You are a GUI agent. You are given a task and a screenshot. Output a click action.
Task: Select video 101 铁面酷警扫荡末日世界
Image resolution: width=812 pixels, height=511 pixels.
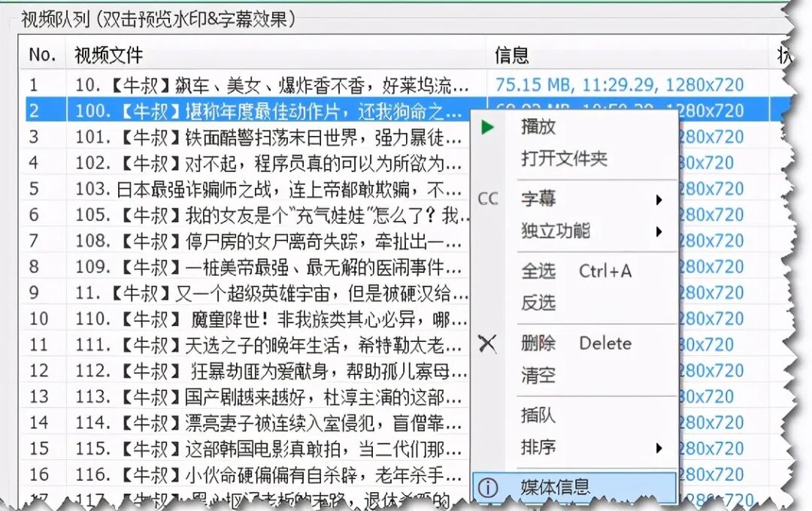click(x=268, y=138)
